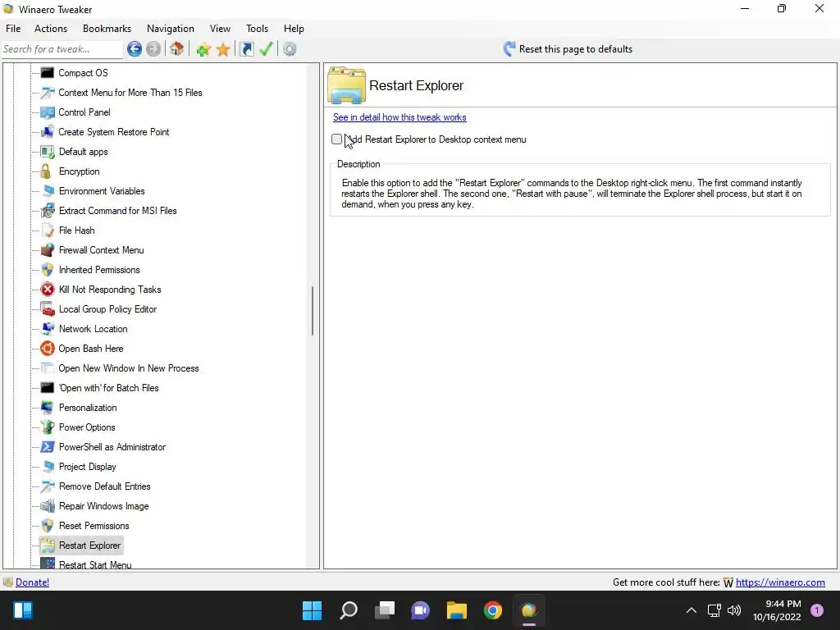
Task: Open the https://winaero.com link
Action: [x=780, y=582]
